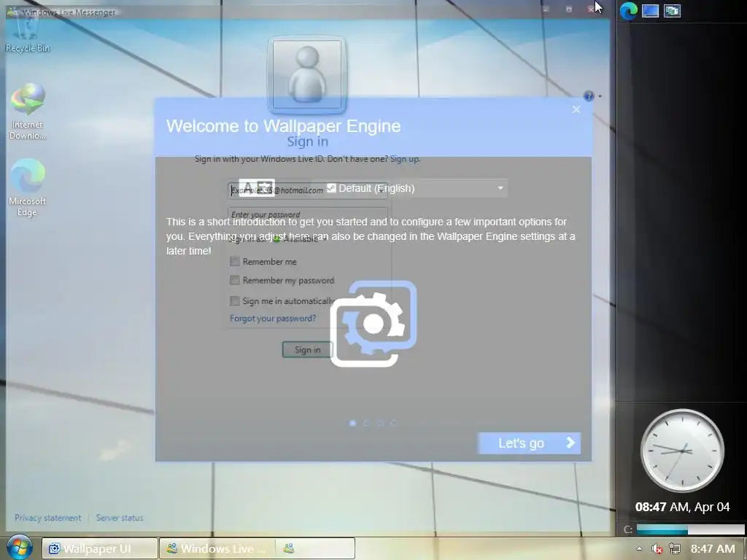Enable Remember my password checkbox
The width and height of the screenshot is (747, 560).
234,280
